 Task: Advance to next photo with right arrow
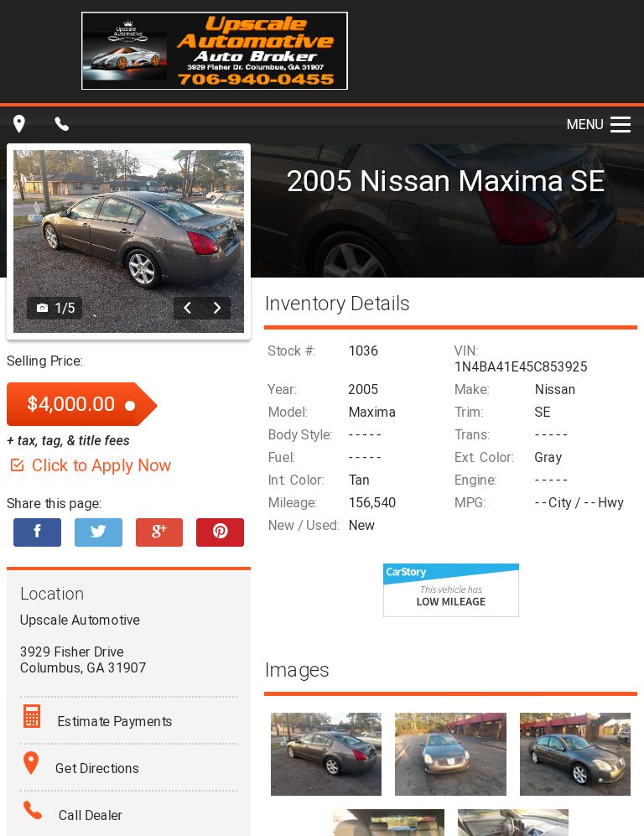[216, 308]
